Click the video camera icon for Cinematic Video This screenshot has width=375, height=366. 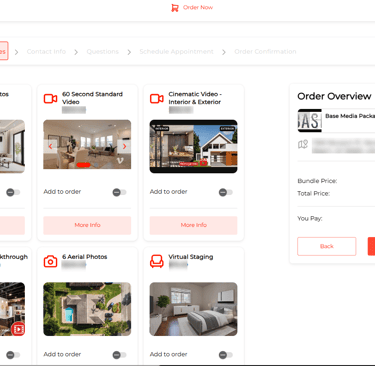click(157, 98)
